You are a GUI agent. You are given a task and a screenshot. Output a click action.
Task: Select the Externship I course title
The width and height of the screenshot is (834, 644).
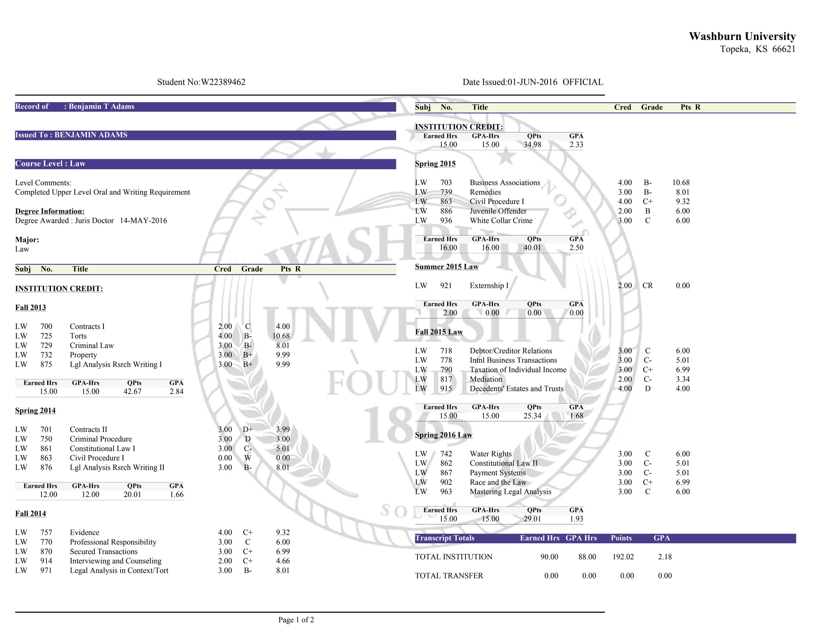pyautogui.click(x=489, y=286)
